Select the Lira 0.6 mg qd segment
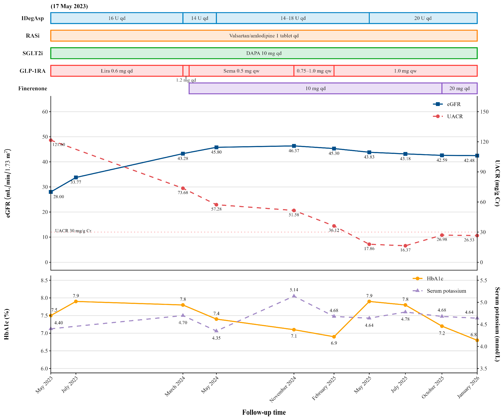This screenshot has height=420, width=504. click(117, 71)
